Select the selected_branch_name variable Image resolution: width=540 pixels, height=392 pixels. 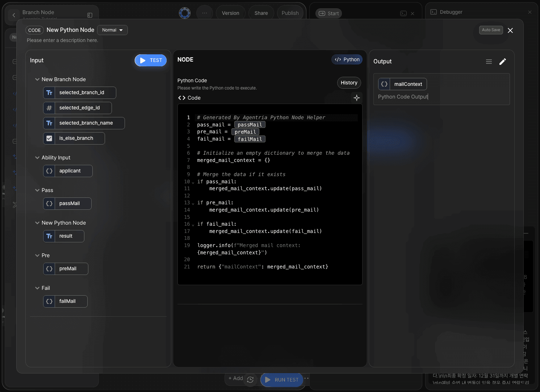(84, 123)
